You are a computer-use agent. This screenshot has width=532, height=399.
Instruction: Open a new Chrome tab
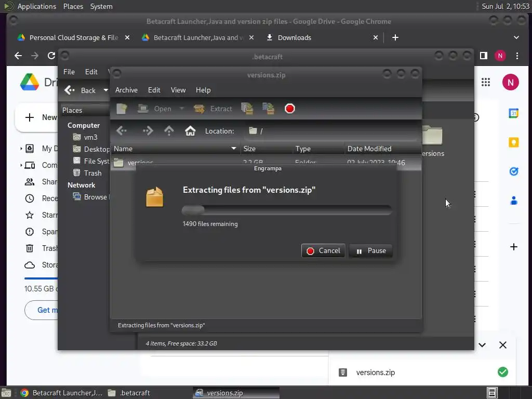tap(395, 37)
